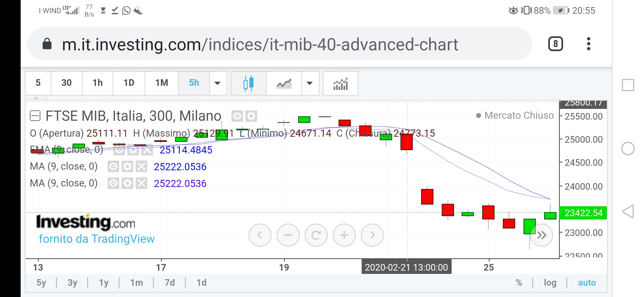Remove the second MA indicator
Image resolution: width=644 pixels, height=297 pixels.
click(141, 183)
